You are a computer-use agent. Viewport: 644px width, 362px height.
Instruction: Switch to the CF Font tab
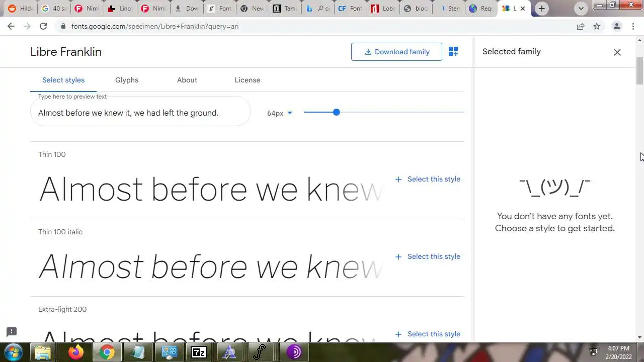point(350,9)
